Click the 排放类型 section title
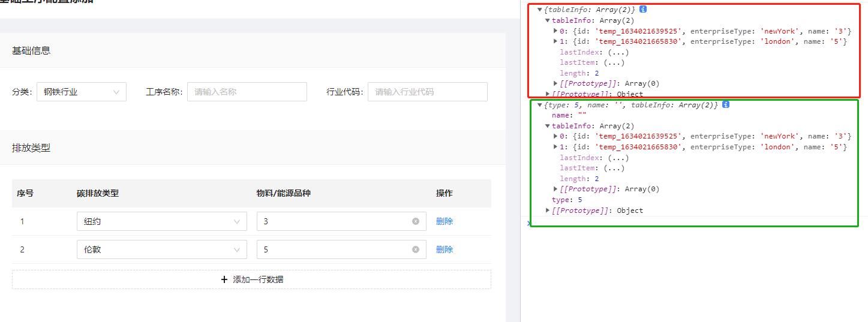 click(31, 148)
